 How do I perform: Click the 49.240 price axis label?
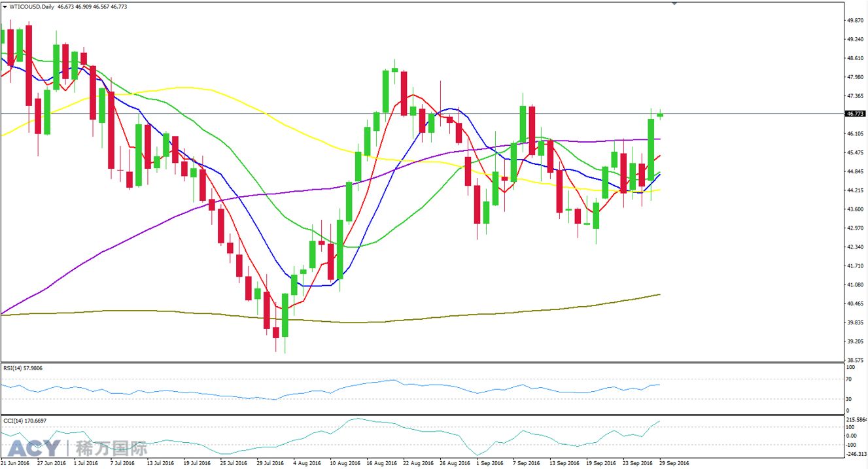coord(854,39)
